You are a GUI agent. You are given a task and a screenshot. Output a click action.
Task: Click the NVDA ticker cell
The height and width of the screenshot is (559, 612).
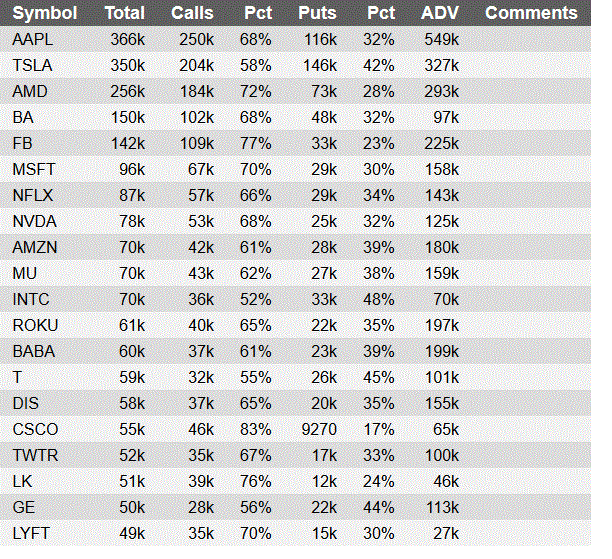pyautogui.click(x=34, y=221)
